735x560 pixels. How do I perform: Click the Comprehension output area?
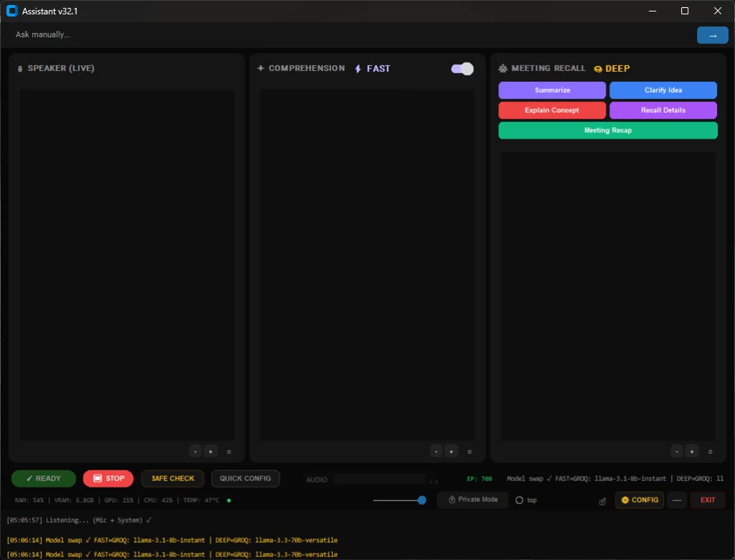pyautogui.click(x=367, y=265)
